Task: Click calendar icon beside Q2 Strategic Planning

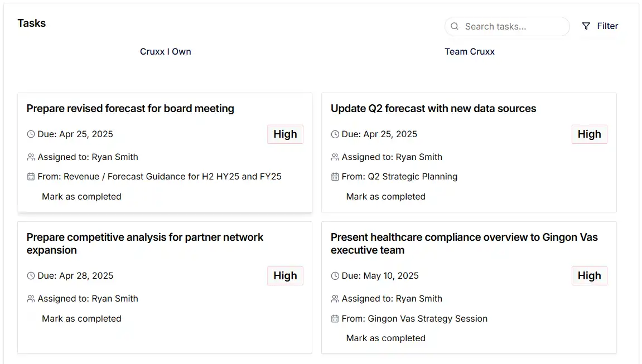Action: click(x=335, y=177)
